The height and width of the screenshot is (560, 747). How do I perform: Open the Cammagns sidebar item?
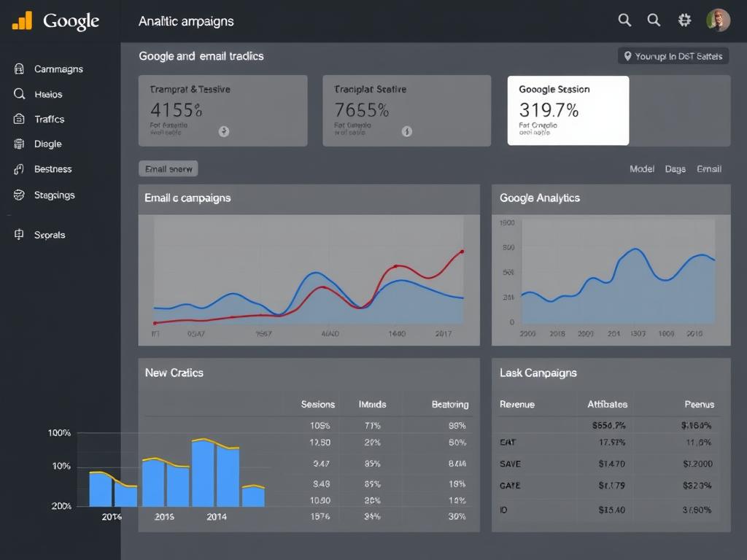pyautogui.click(x=58, y=69)
